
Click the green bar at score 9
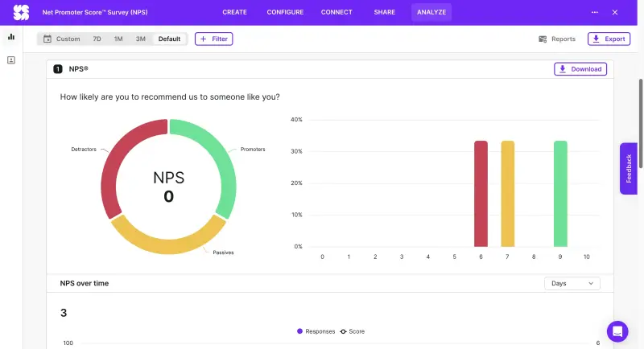560,194
